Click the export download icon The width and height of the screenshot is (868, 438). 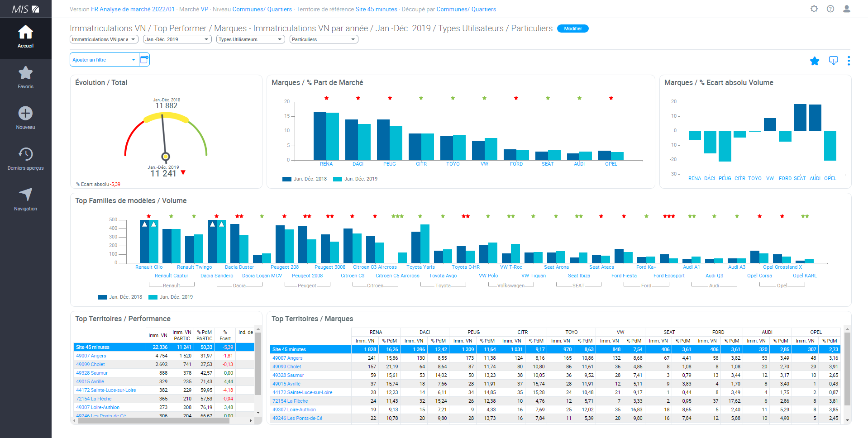coord(833,61)
